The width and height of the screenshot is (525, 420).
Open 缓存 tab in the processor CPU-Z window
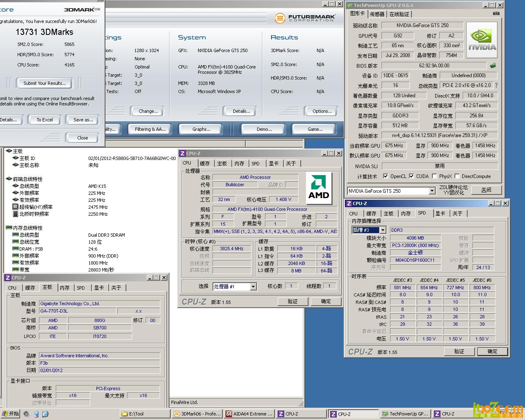pyautogui.click(x=205, y=163)
